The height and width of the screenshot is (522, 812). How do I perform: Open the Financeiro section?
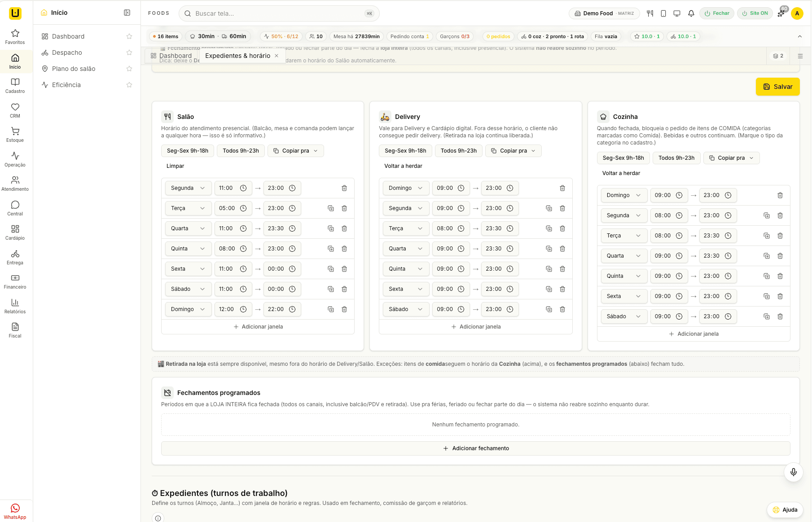(x=15, y=281)
